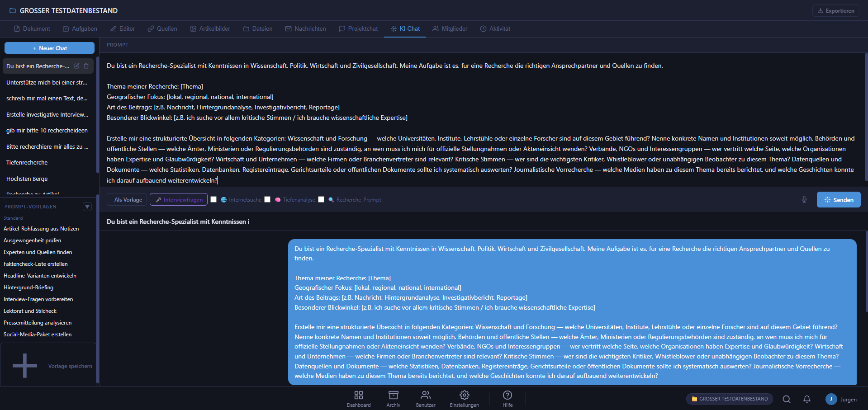Screen dimensions: 868x410
Task: Switch to the Projektchat tab
Action: 358,28
